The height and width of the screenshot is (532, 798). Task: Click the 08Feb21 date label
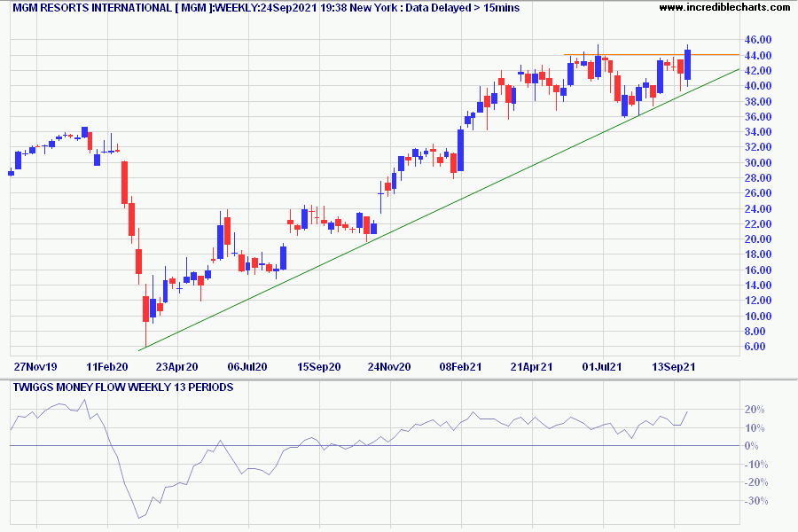tap(460, 366)
